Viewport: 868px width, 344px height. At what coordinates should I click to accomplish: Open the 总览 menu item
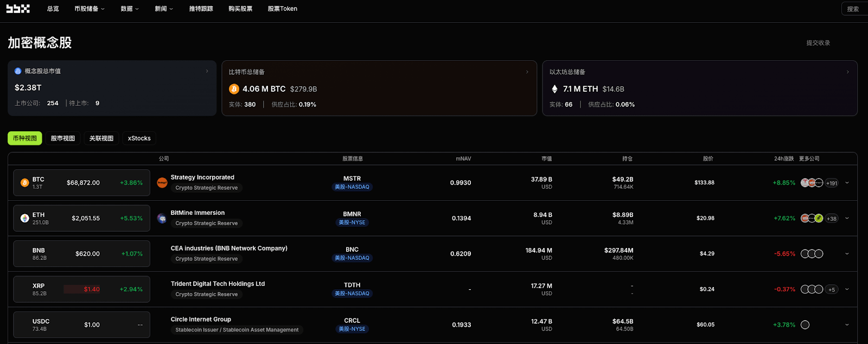point(53,9)
